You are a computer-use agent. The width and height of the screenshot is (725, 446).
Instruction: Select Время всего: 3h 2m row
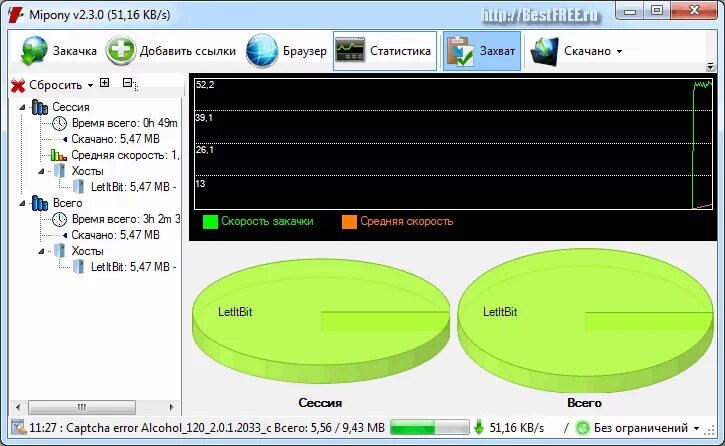pyautogui.click(x=125, y=219)
